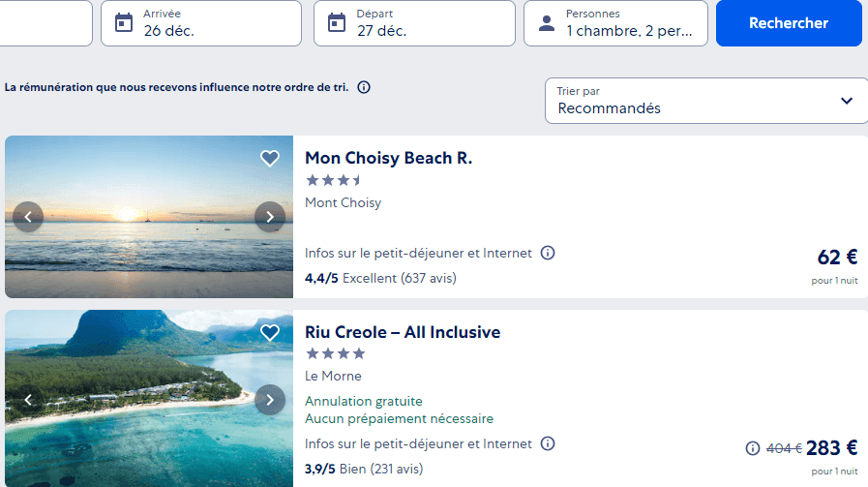The height and width of the screenshot is (487, 868).
Task: Show previous photo of Riu Creole
Action: click(x=28, y=400)
